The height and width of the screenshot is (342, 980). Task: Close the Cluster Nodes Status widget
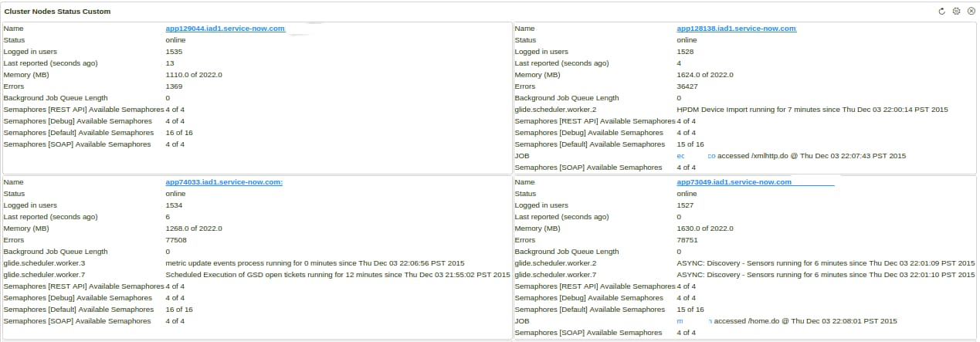[971, 12]
